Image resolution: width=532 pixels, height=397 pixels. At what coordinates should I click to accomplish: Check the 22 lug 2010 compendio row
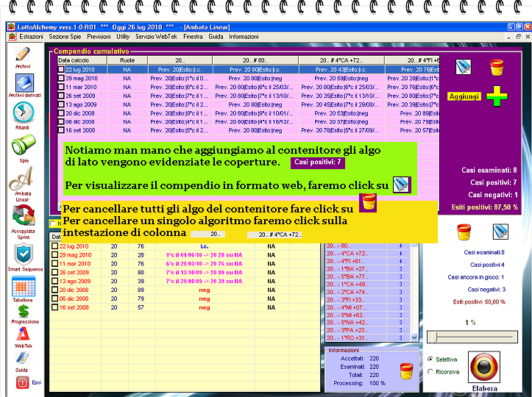tap(61, 70)
